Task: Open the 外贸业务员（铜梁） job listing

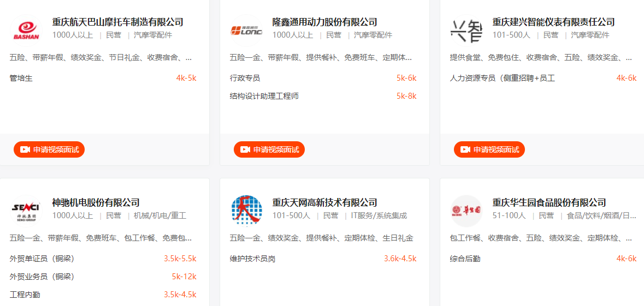Action: point(42,277)
